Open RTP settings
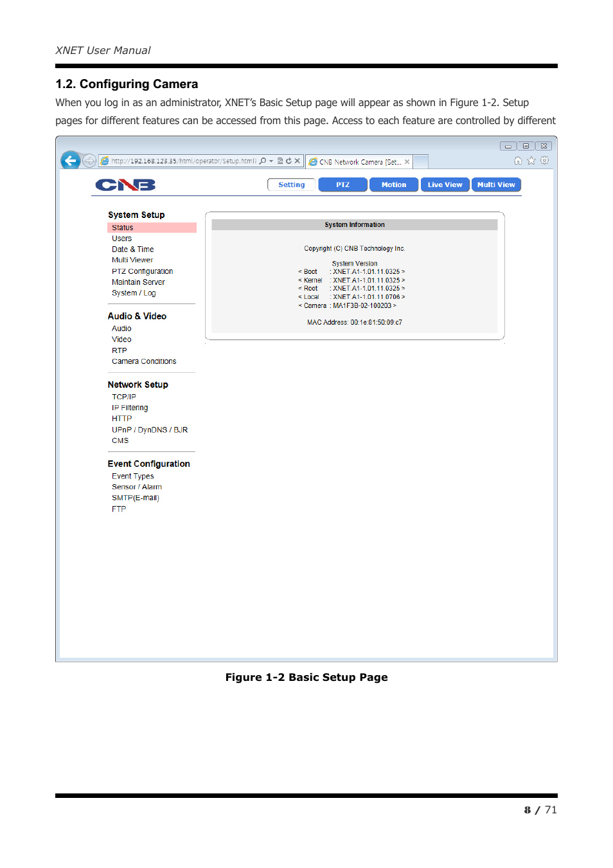 coord(120,350)
